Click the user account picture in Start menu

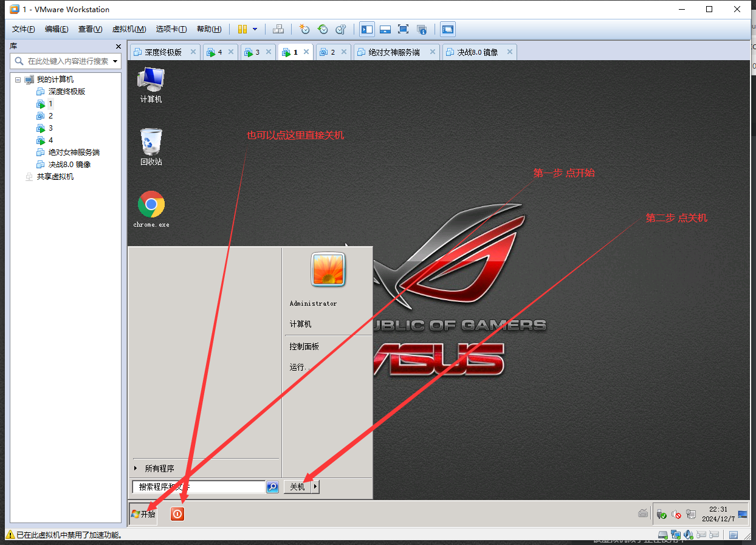pyautogui.click(x=328, y=269)
